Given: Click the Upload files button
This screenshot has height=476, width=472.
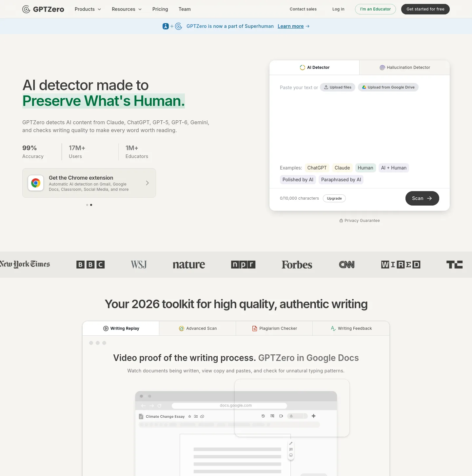Looking at the screenshot, I should pyautogui.click(x=338, y=87).
